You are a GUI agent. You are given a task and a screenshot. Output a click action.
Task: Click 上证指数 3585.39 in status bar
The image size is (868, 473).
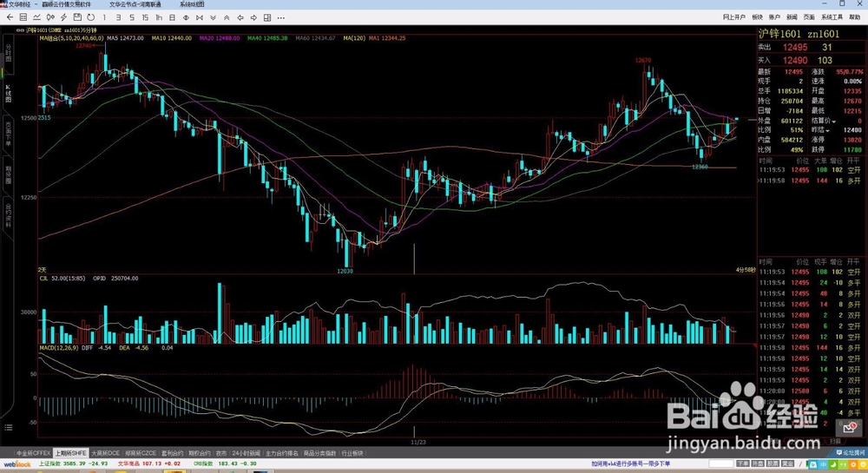click(x=73, y=463)
